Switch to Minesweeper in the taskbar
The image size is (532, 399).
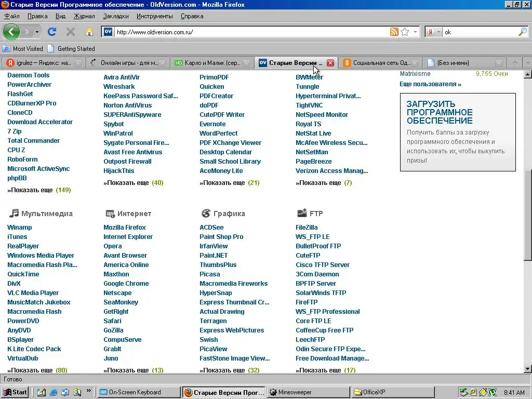click(x=308, y=392)
